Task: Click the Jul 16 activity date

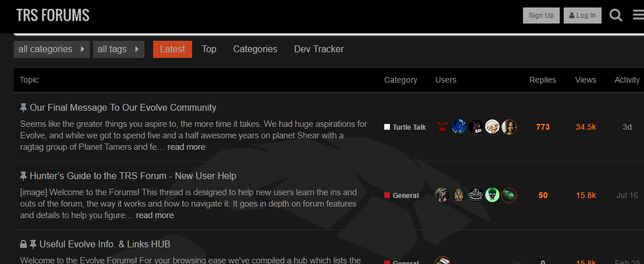Action: tap(627, 195)
